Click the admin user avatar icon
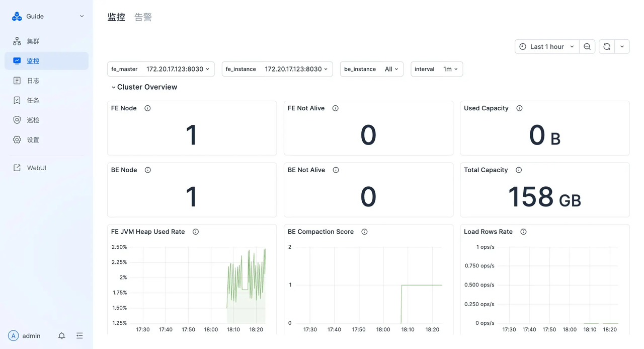The width and height of the screenshot is (644, 349). (x=14, y=336)
